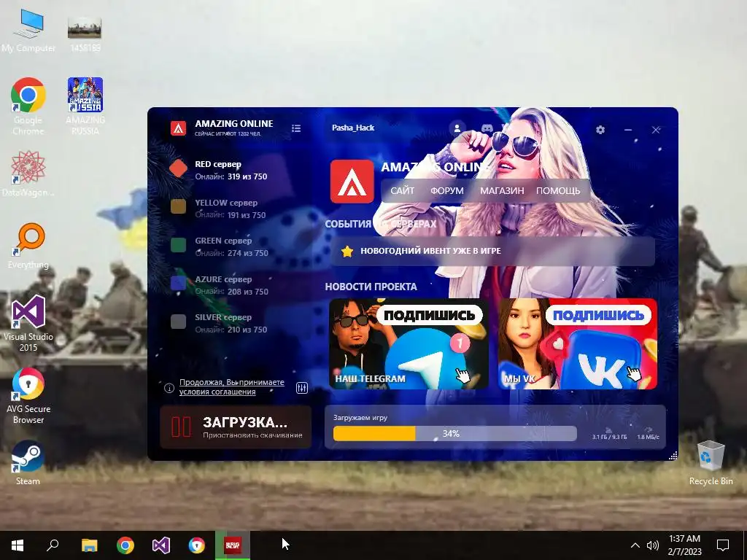Open the ПОМОЩЬ tab

pyautogui.click(x=558, y=191)
